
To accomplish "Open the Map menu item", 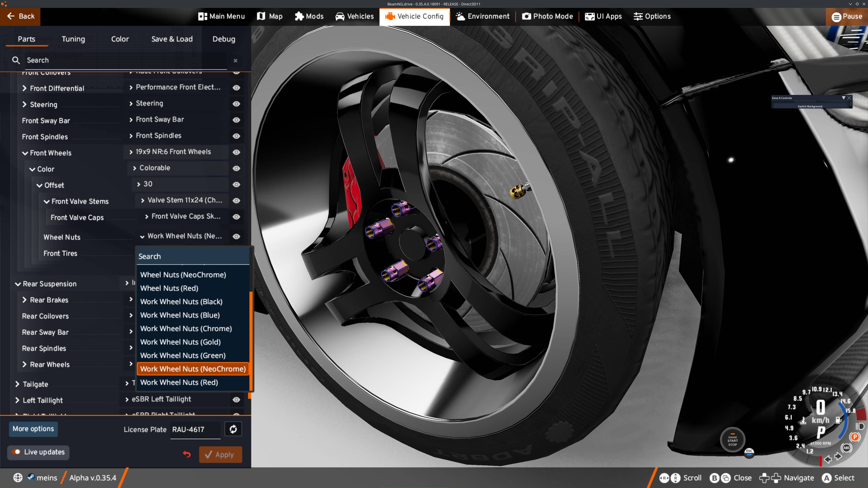I will click(x=270, y=16).
